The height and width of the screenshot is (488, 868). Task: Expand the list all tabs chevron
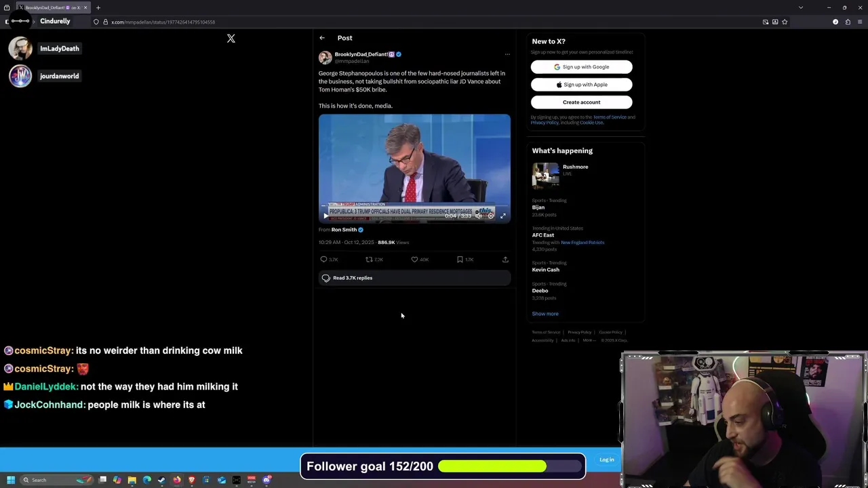click(801, 7)
